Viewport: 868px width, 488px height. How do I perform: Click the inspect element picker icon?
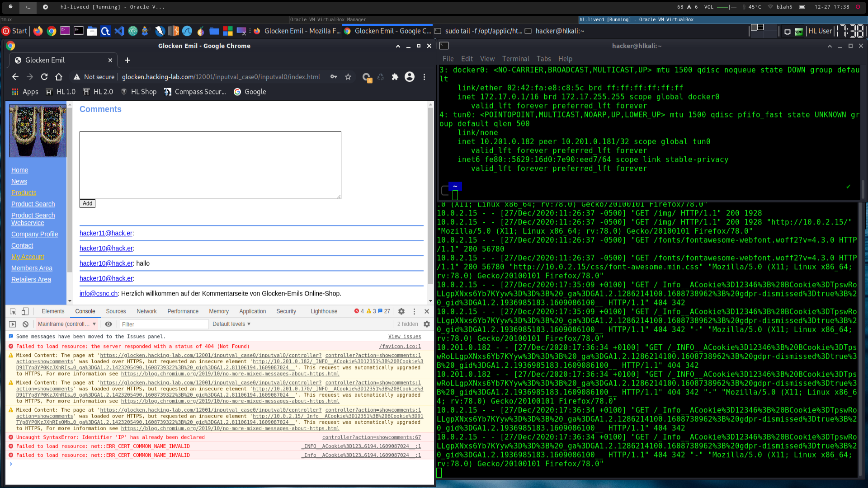[13, 311]
